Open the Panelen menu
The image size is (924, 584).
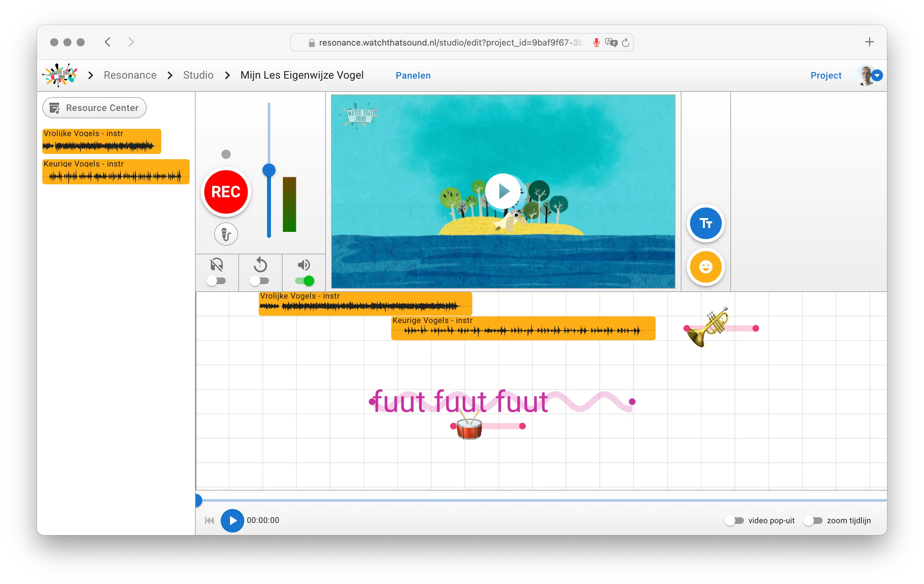(413, 76)
